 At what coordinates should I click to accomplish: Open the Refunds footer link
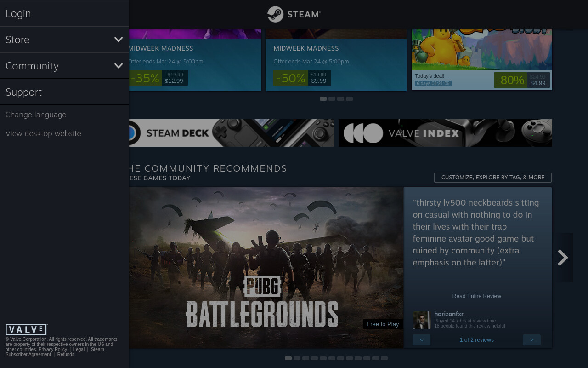(x=66, y=354)
